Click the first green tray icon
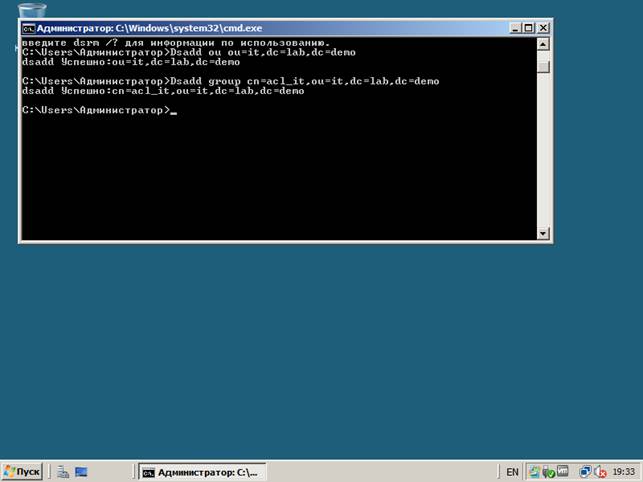Screen dimensions: 643x482 point(534,472)
